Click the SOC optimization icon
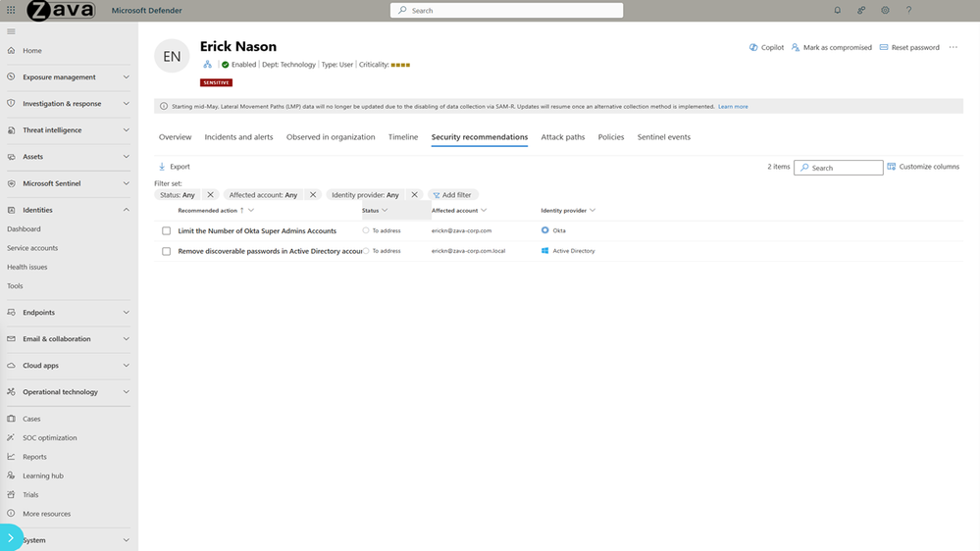Viewport: 980px width, 551px height. coord(11,438)
